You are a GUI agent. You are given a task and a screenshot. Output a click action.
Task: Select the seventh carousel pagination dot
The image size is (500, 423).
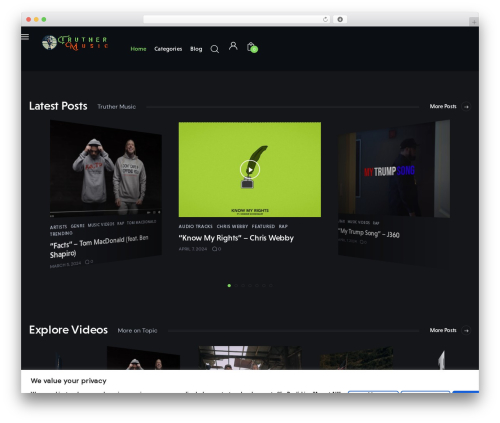(x=271, y=286)
